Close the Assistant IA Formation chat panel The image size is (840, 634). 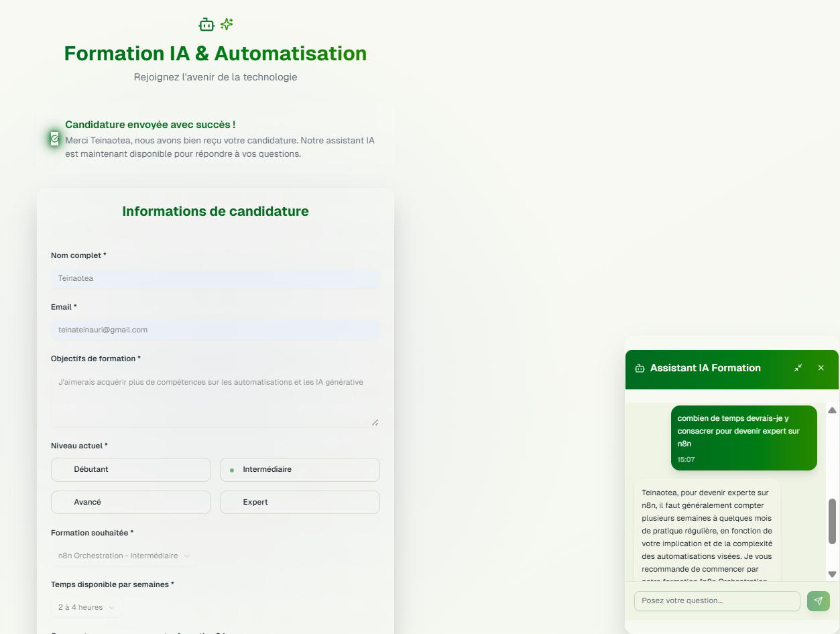tap(821, 368)
